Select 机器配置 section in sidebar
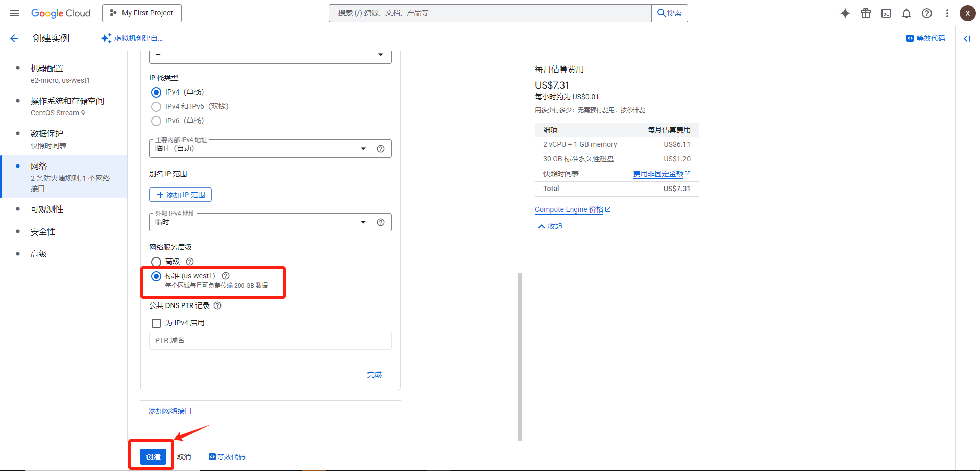Viewport: 980px width, 471px height. pos(63,74)
